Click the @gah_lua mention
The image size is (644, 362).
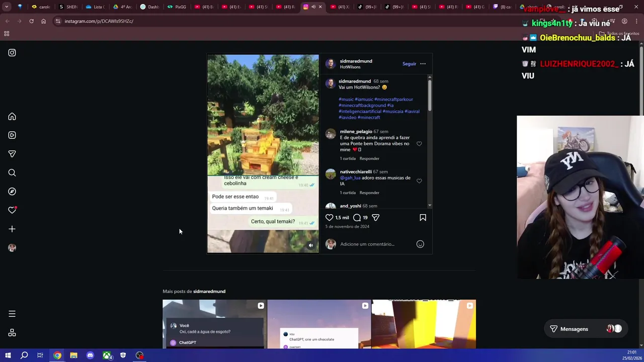[350, 178]
